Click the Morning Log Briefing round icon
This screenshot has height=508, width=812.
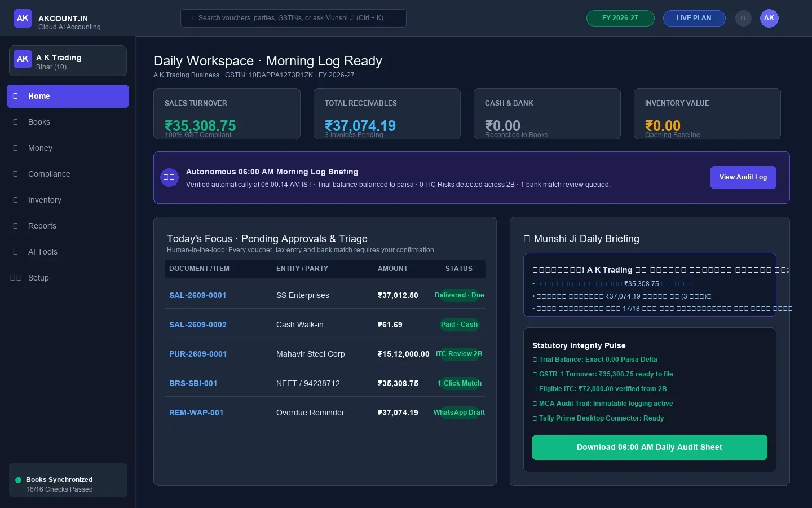[x=169, y=177]
